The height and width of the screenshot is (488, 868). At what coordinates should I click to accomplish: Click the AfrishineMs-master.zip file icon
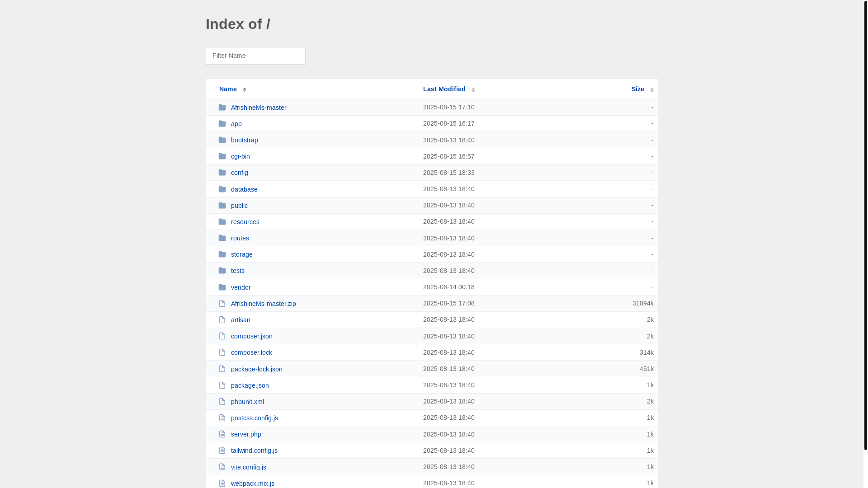pos(222,304)
